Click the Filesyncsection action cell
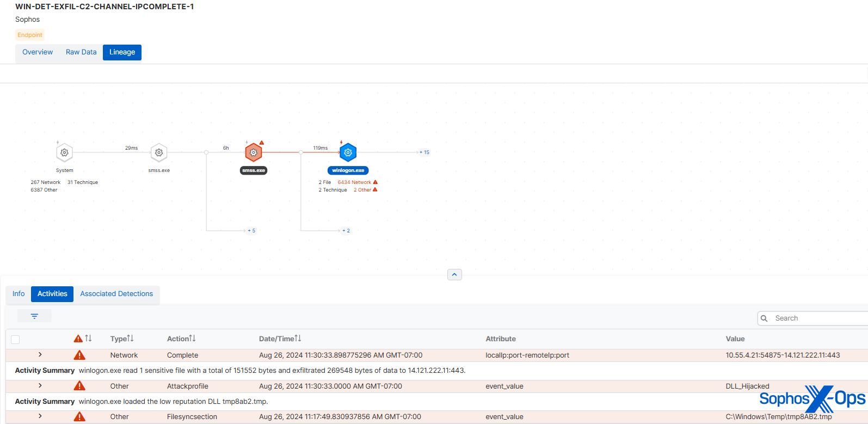 point(192,417)
